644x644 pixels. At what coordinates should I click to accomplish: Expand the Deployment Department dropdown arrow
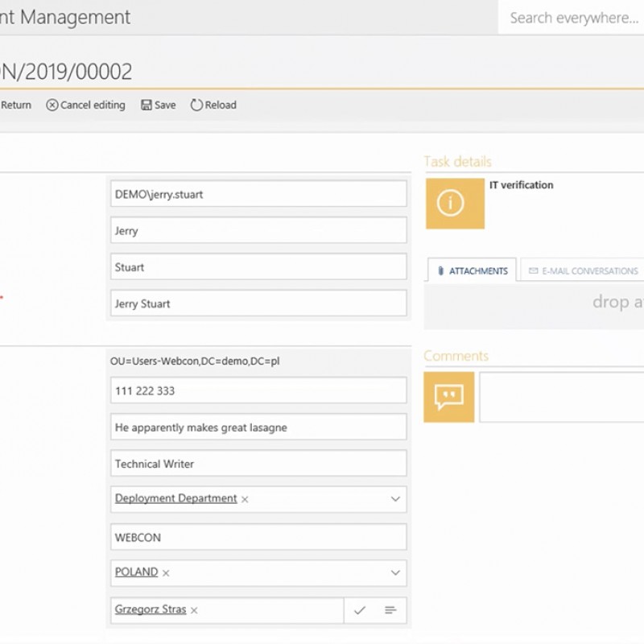click(395, 499)
